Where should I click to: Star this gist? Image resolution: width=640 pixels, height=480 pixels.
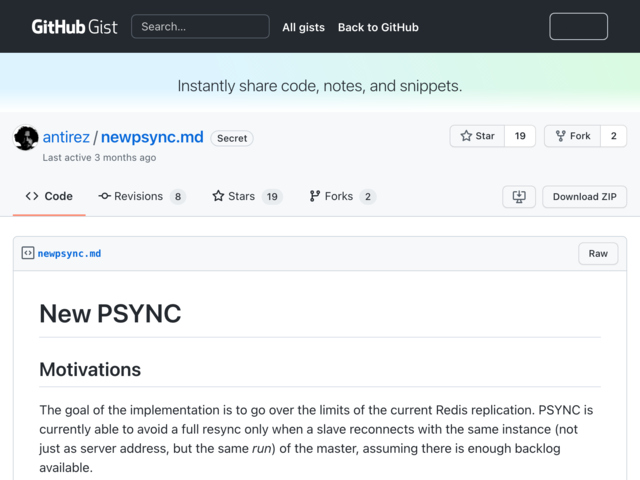(477, 136)
